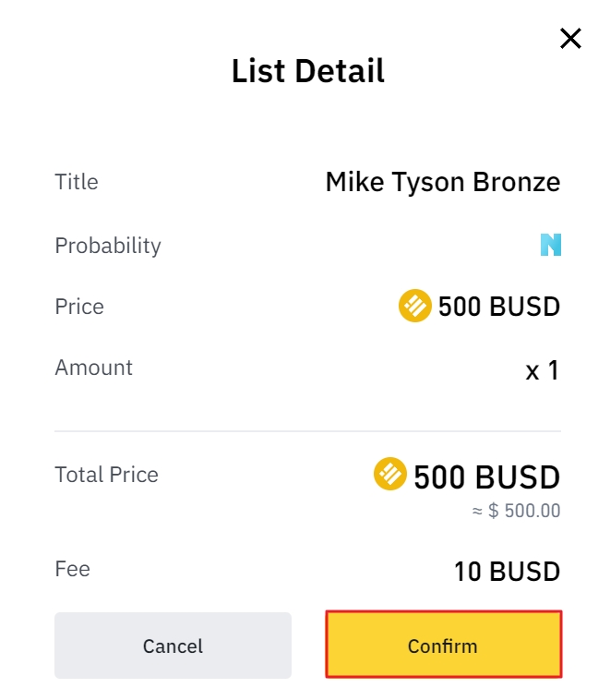
Task: Click the 500 BUSD value in Price row
Action: (x=498, y=307)
